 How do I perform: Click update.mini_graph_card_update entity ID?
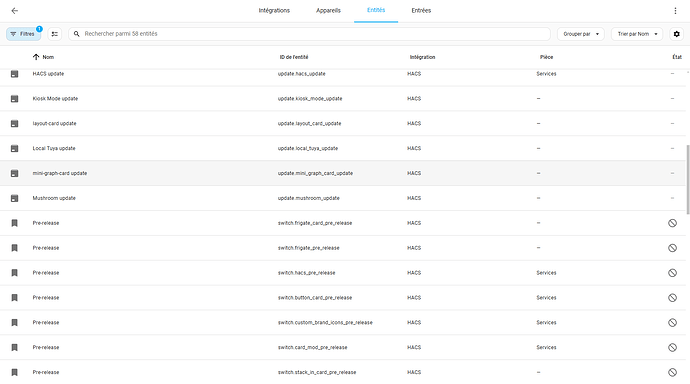coord(315,173)
